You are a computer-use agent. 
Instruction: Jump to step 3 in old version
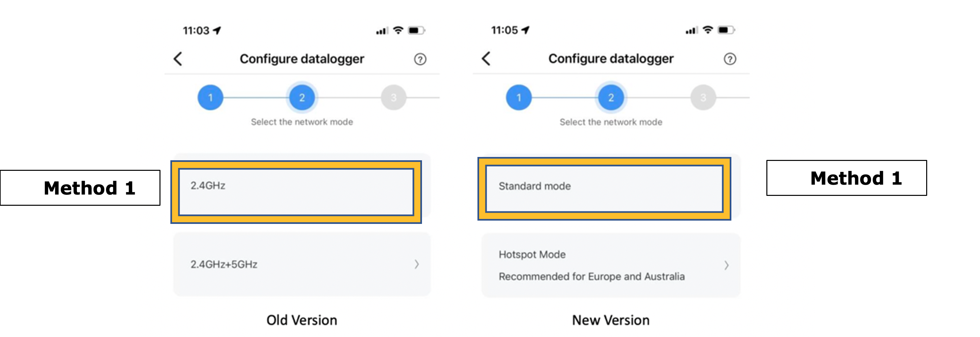click(x=394, y=98)
